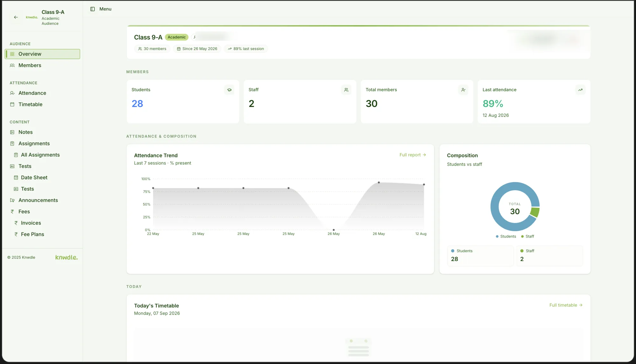Click the Staff card showing 2

[x=300, y=102]
